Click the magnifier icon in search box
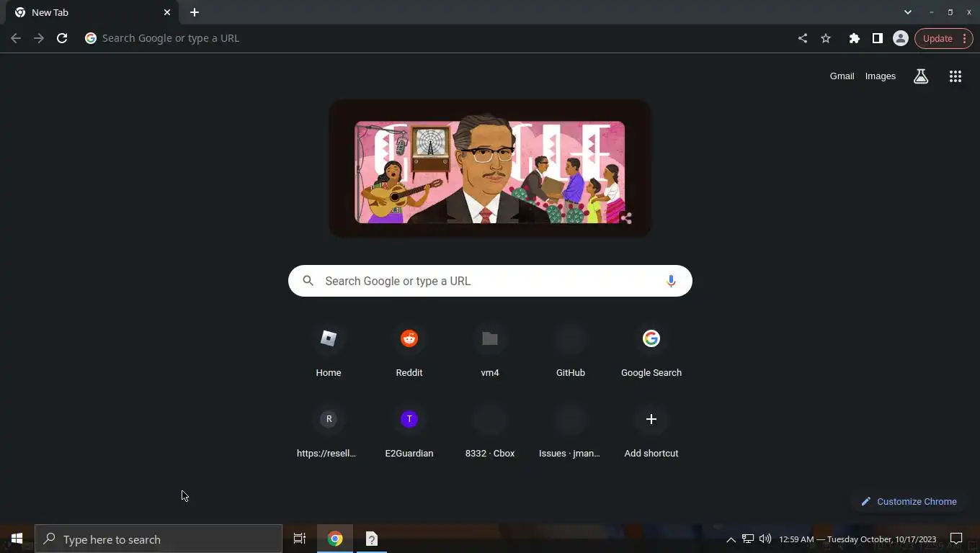Viewport: 980px width, 553px height. 308,281
